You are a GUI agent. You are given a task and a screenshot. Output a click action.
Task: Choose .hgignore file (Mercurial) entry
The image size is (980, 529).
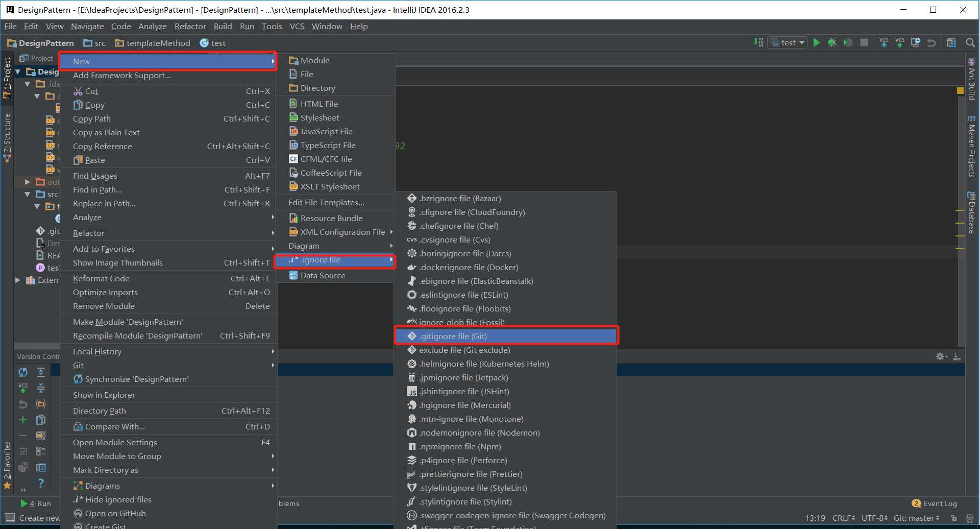505,405
